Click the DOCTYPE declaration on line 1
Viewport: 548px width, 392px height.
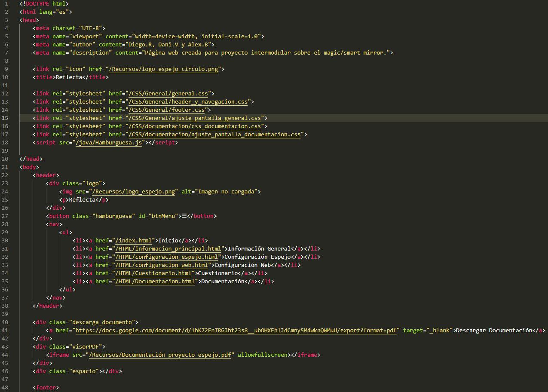(x=44, y=3)
